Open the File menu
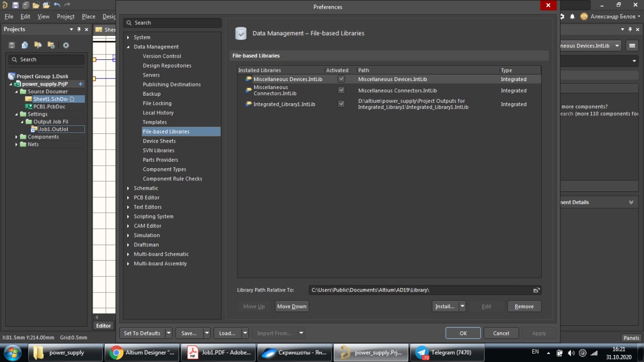The width and height of the screenshot is (644, 362). coord(9,17)
